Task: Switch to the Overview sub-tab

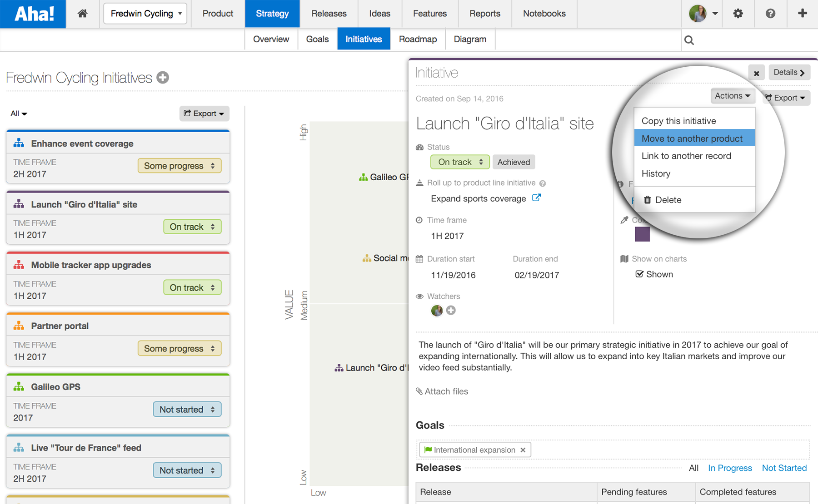Action: coord(271,39)
